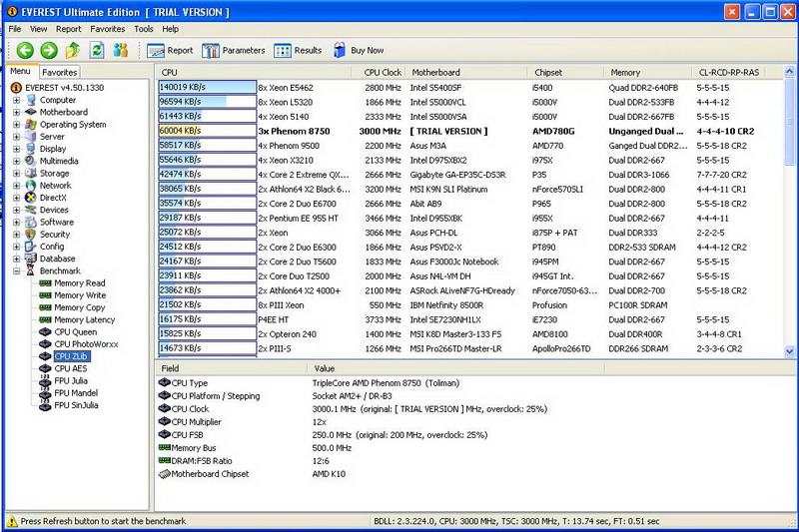This screenshot has width=799, height=532.
Task: Switch to the Menu tab
Action: pyautogui.click(x=21, y=71)
